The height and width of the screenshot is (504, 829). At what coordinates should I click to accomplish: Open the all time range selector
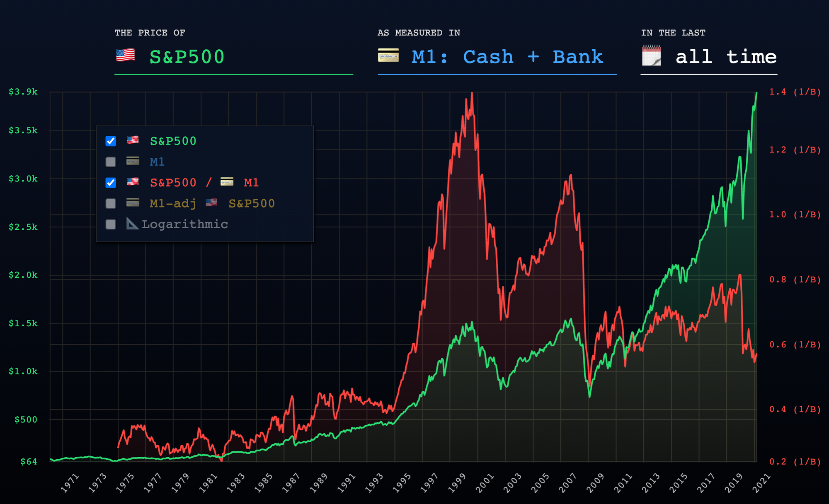tap(726, 57)
